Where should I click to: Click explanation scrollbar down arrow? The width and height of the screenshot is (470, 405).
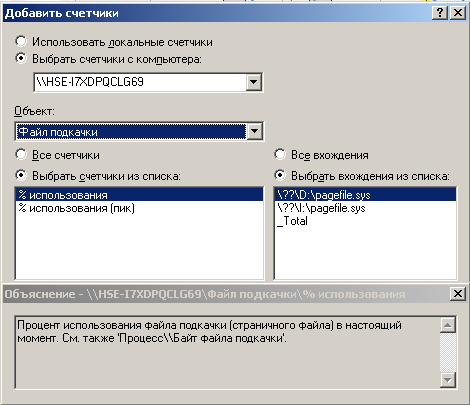tap(448, 380)
